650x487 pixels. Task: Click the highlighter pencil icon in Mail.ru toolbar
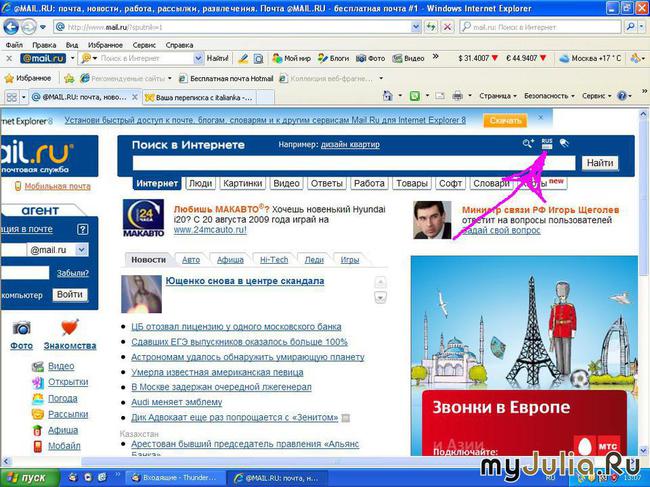point(243,59)
